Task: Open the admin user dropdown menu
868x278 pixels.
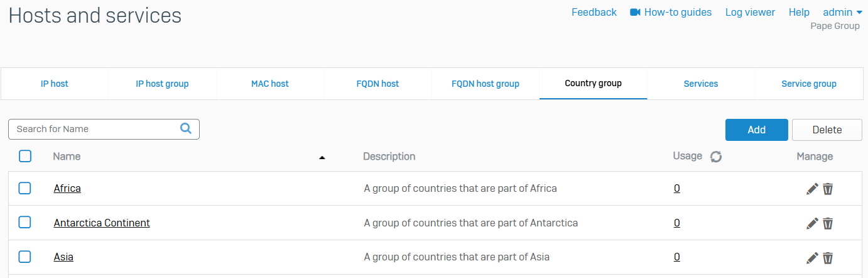Action: [x=842, y=12]
